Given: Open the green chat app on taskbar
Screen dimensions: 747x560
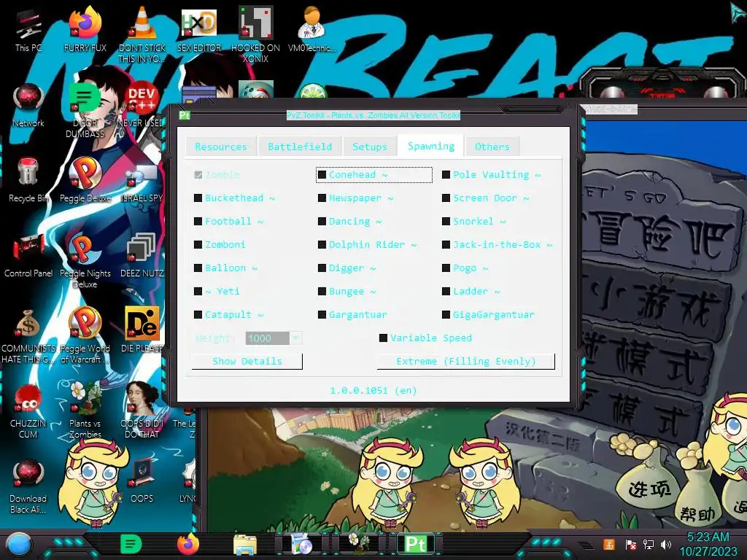Looking at the screenshot, I should 131,544.
